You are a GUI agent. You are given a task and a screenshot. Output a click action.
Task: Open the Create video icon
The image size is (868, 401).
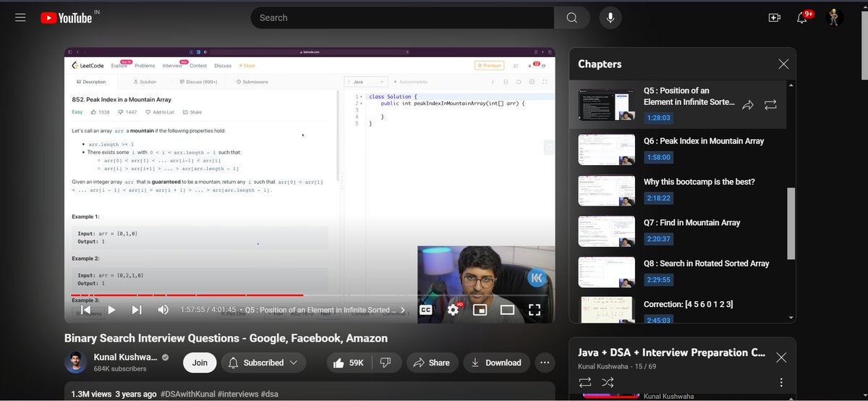pyautogui.click(x=775, y=17)
